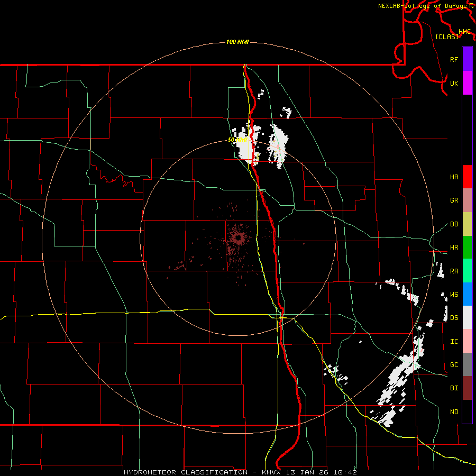Click the red HA legend color swatch

pyautogui.click(x=467, y=177)
